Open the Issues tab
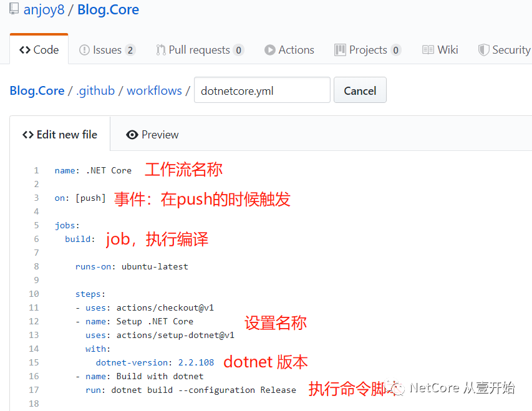Image resolution: width=532 pixels, height=411 pixels. tap(107, 50)
